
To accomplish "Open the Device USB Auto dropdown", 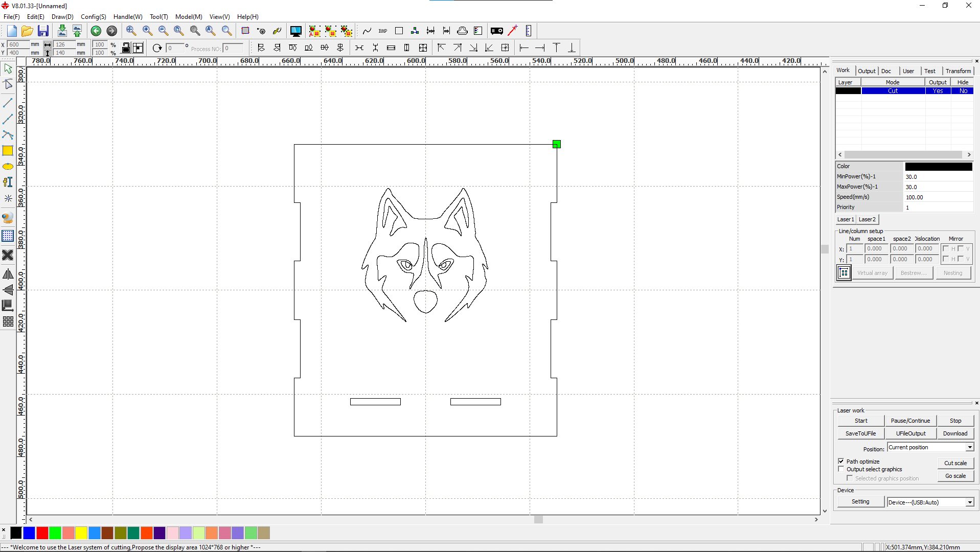I will (x=969, y=502).
